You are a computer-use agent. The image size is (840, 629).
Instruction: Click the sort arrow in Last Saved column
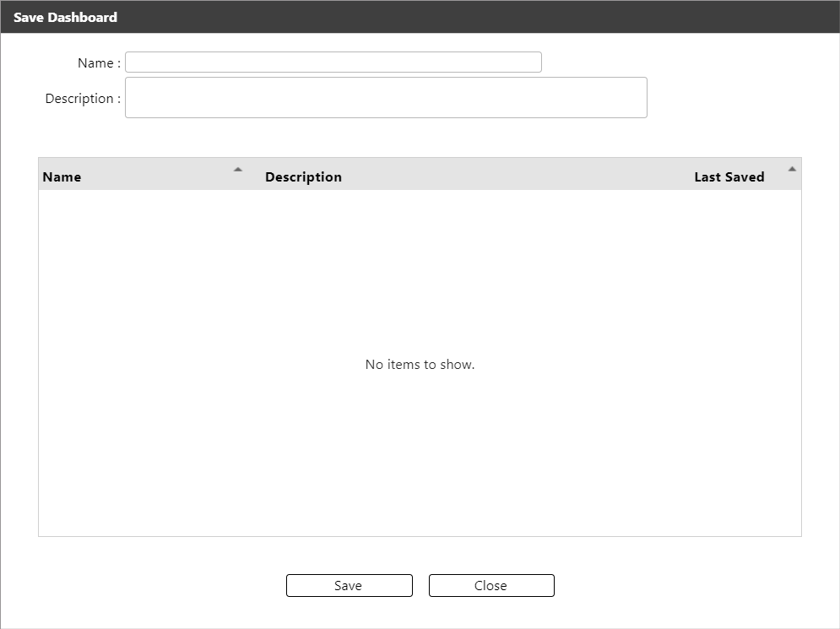(x=792, y=169)
